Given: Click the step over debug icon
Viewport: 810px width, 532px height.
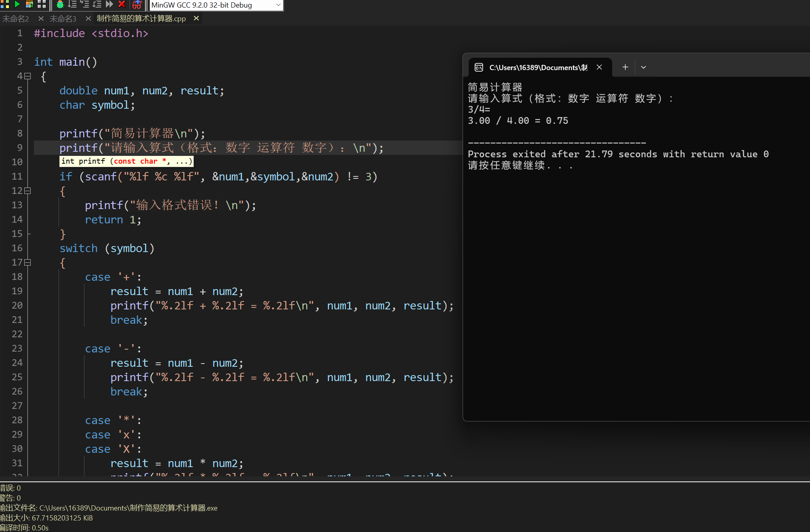Looking at the screenshot, I should (72, 4).
